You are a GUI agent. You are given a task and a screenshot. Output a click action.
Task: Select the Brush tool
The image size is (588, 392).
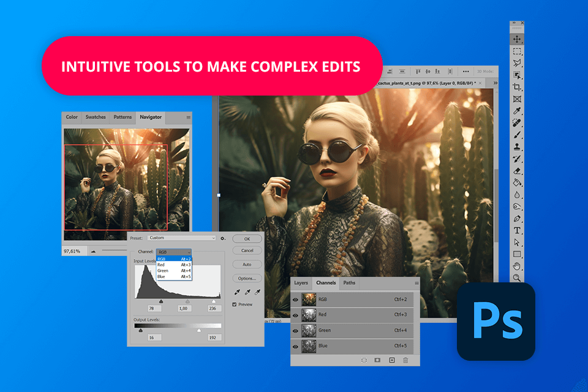(x=517, y=135)
